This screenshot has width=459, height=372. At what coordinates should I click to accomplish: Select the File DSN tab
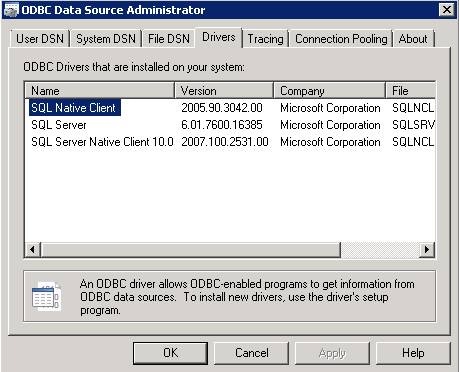click(x=169, y=39)
